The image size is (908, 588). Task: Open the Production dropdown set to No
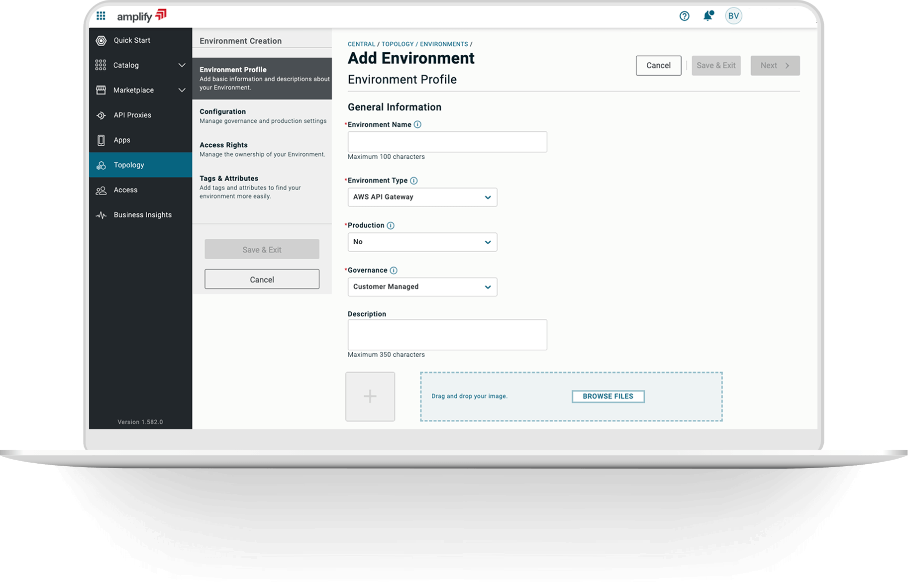(422, 242)
